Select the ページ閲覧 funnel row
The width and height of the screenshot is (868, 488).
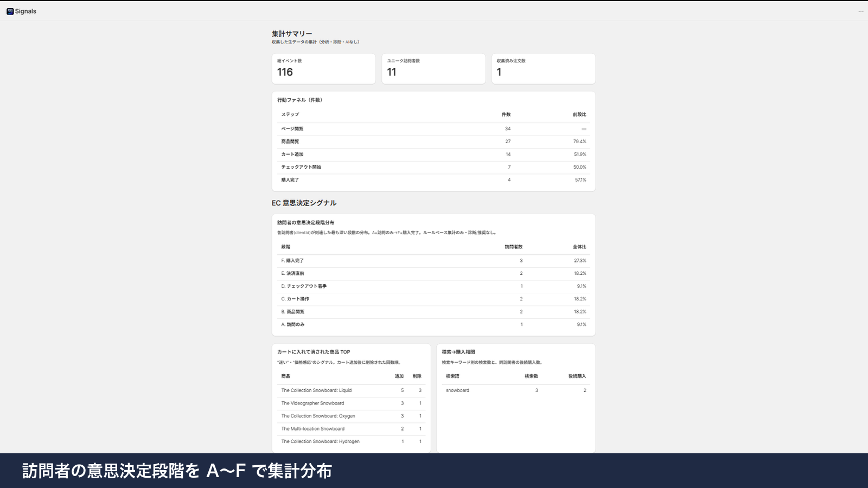pos(433,129)
